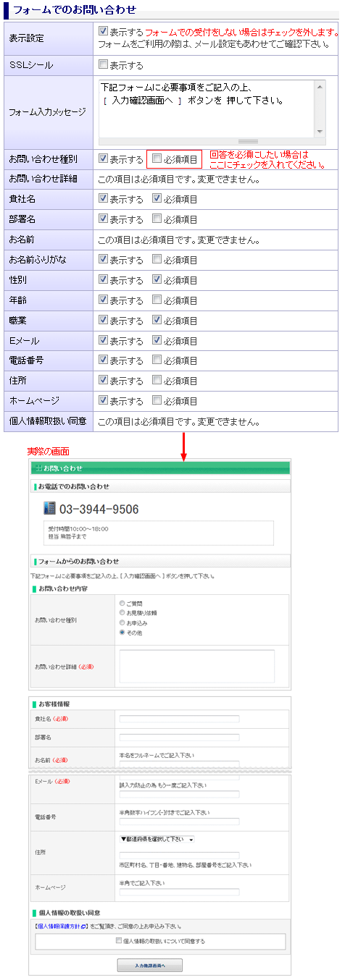Check 必須項目 for 年齢
This screenshot has height=980, width=345.
[157, 300]
